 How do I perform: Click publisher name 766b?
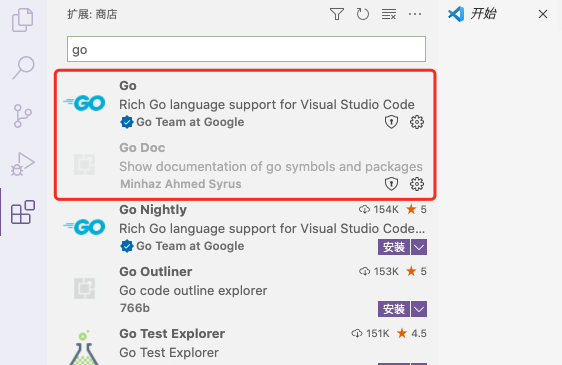click(135, 308)
